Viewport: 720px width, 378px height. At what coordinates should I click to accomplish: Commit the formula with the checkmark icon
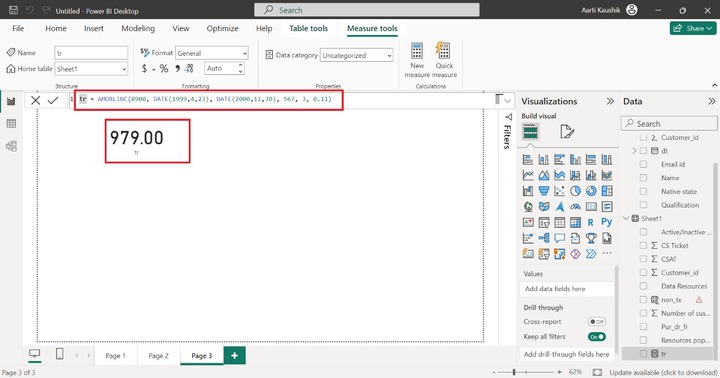tap(53, 101)
